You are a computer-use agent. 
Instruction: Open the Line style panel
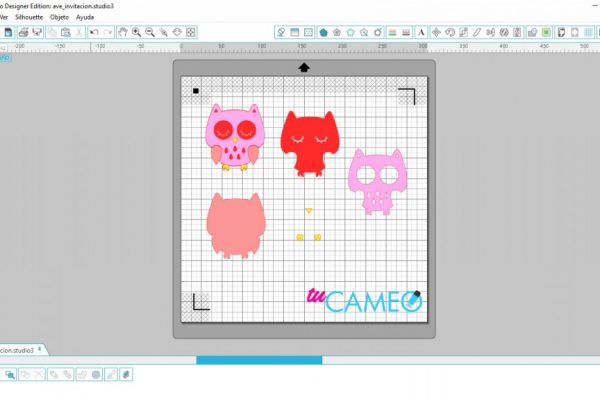pos(406,33)
